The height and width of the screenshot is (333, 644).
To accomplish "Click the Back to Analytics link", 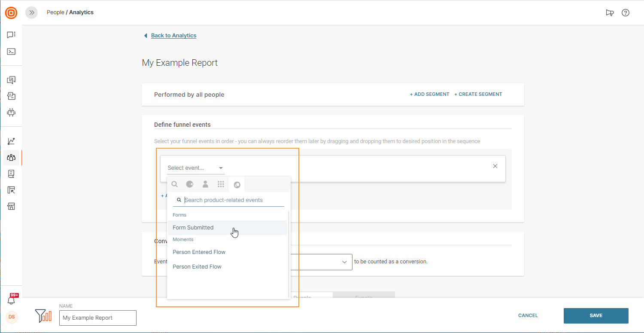I will click(173, 36).
